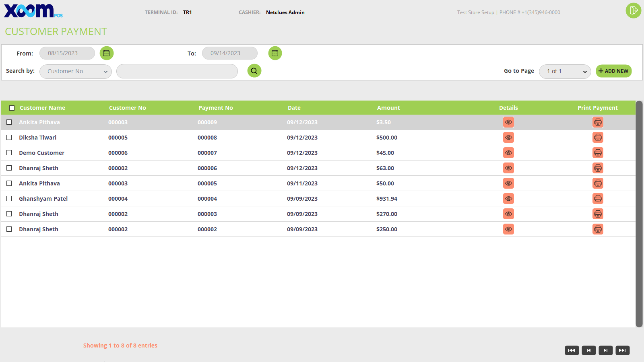The width and height of the screenshot is (644, 362).
Task: Select checkbox for Ghanshyam Patel row
Action: (9, 199)
